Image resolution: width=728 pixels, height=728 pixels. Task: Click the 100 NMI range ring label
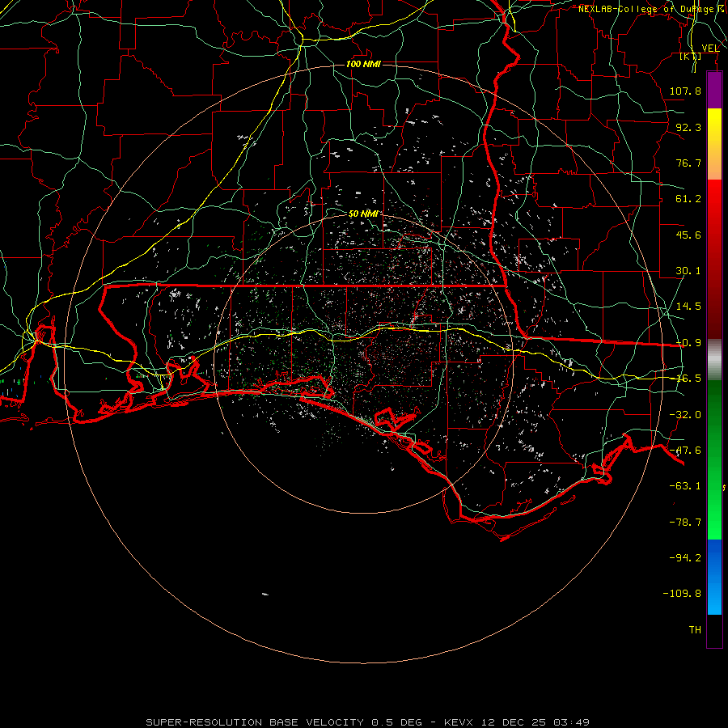point(363,64)
